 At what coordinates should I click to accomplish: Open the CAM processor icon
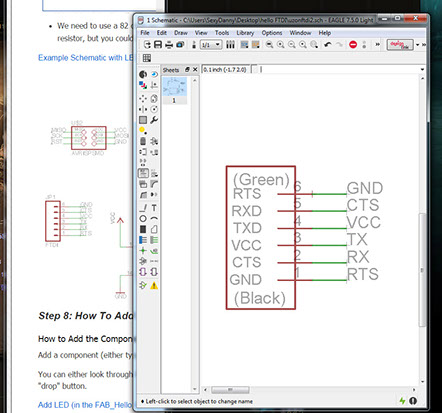pyautogui.click(x=180, y=44)
